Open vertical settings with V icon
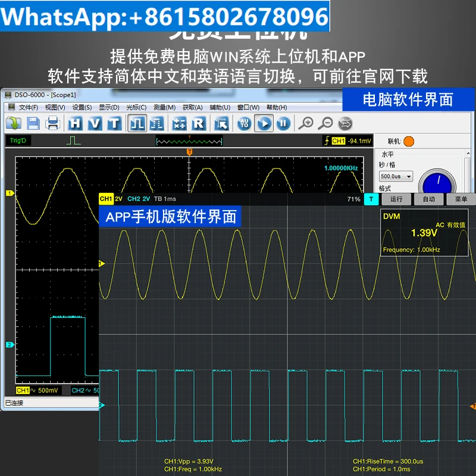The height and width of the screenshot is (476, 476). [95, 124]
